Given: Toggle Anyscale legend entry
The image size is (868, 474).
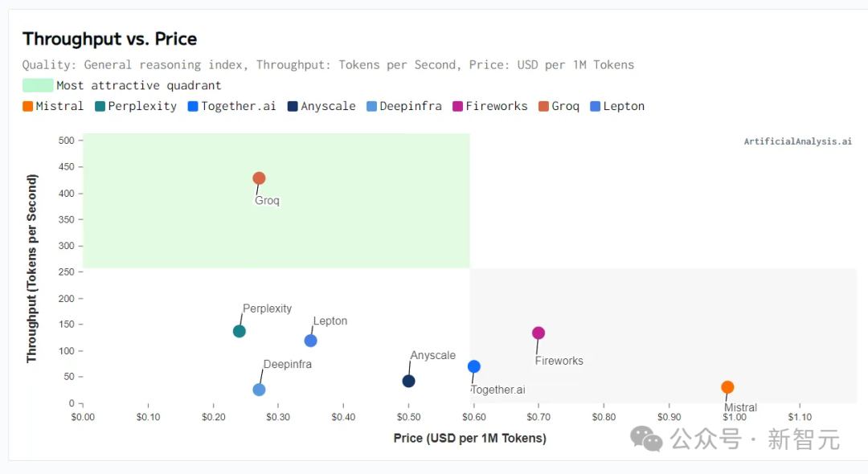Looking at the screenshot, I should [x=321, y=106].
